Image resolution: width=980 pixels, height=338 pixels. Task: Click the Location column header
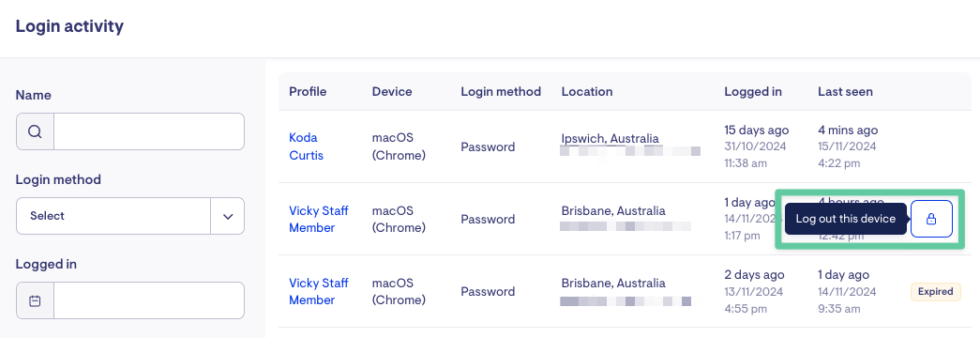pos(587,91)
